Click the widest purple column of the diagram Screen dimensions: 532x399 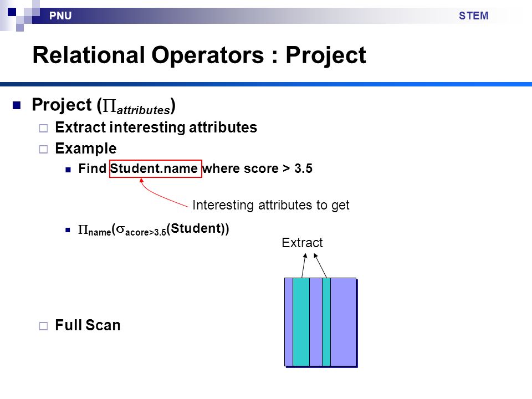344,322
